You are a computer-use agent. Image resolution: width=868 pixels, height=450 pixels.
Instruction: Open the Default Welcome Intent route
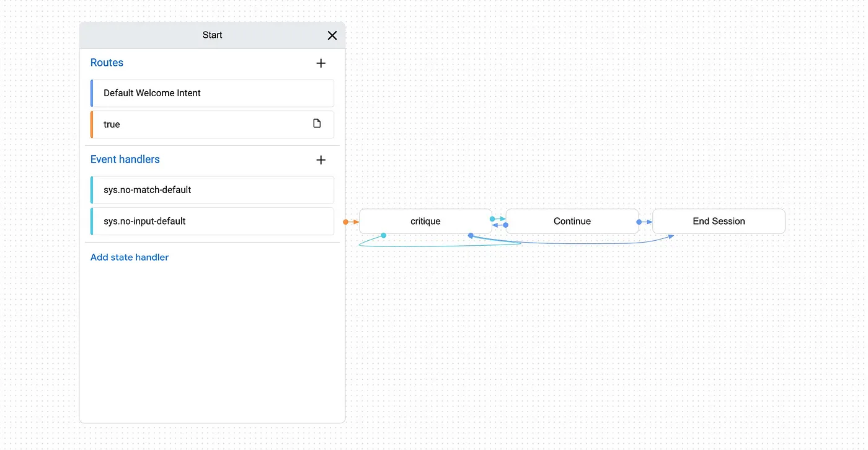point(212,93)
